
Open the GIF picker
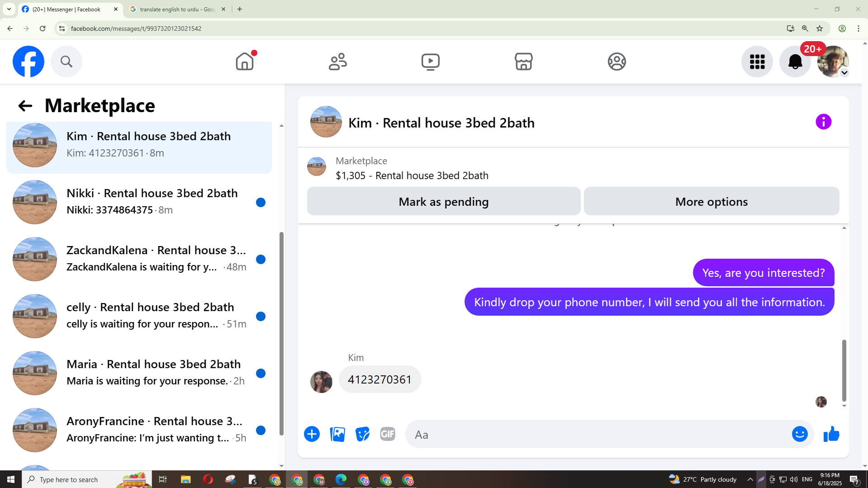point(388,434)
